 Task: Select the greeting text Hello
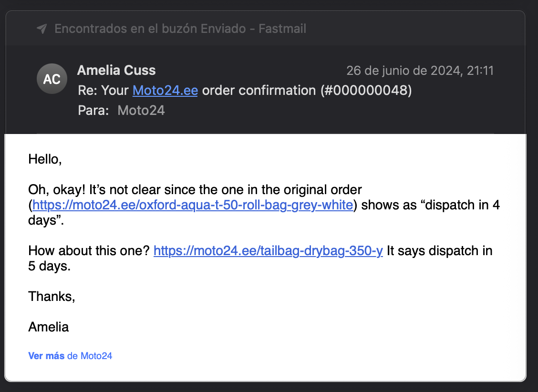pyautogui.click(x=44, y=159)
